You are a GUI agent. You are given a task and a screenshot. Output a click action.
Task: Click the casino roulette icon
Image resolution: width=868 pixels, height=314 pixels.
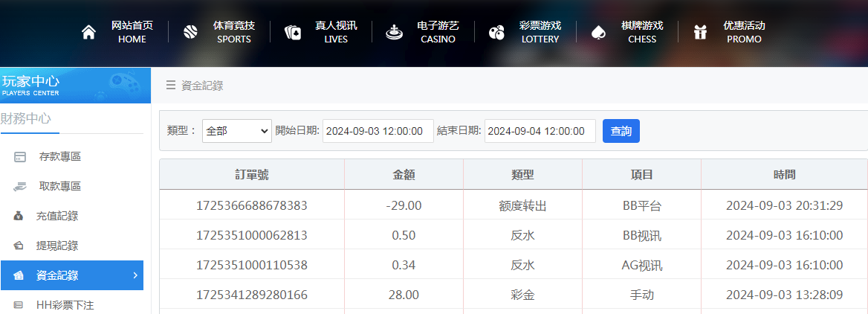point(394,32)
